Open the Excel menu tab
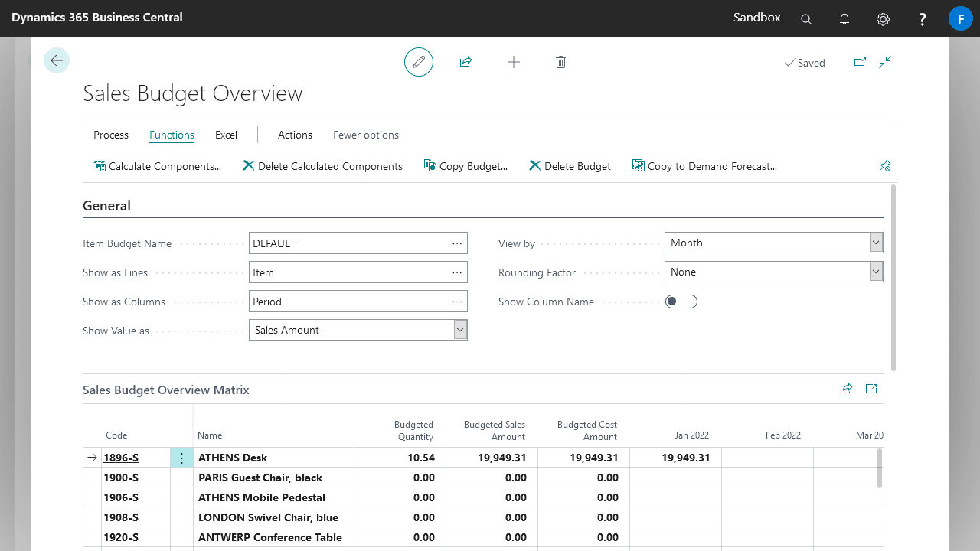The image size is (980, 551). coord(226,135)
